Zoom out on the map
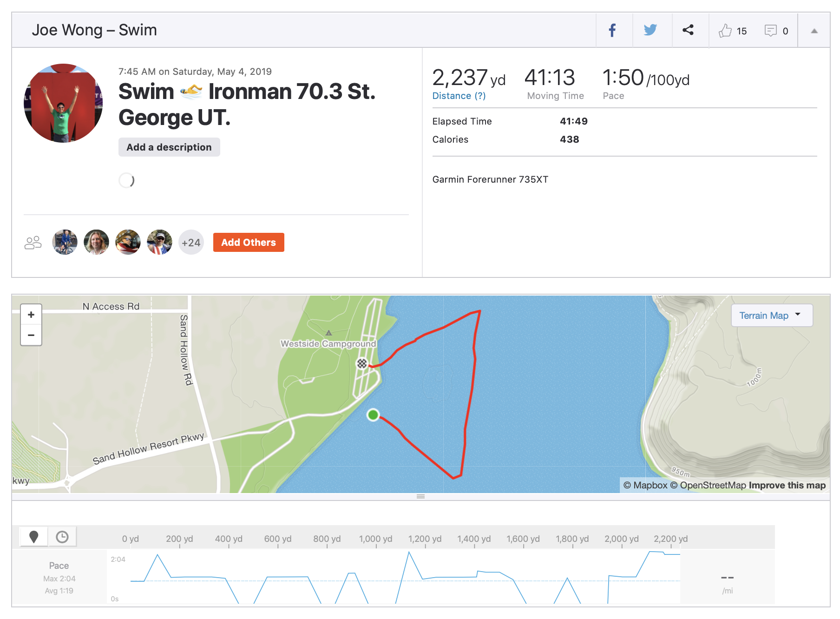The height and width of the screenshot is (619, 840). 31,335
